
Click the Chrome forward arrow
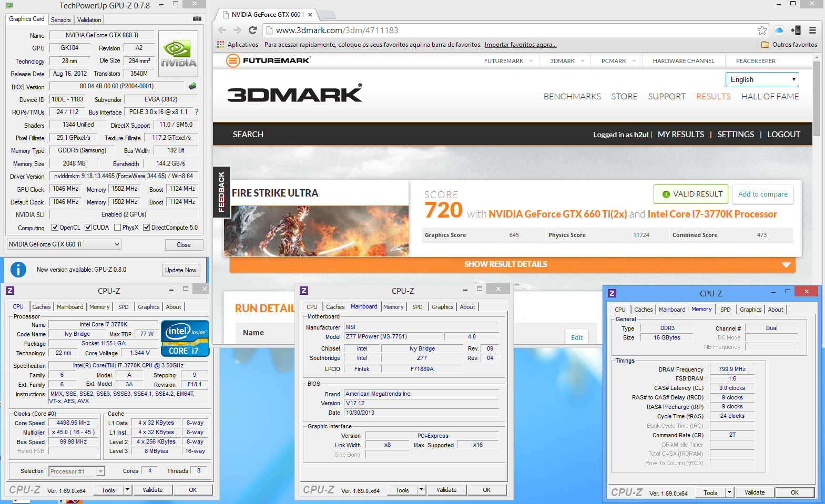pos(237,30)
